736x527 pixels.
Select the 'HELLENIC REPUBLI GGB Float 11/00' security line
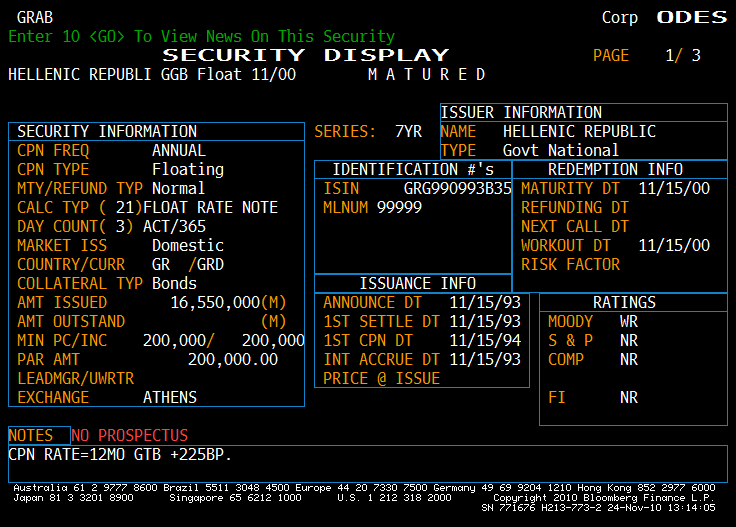pos(152,74)
